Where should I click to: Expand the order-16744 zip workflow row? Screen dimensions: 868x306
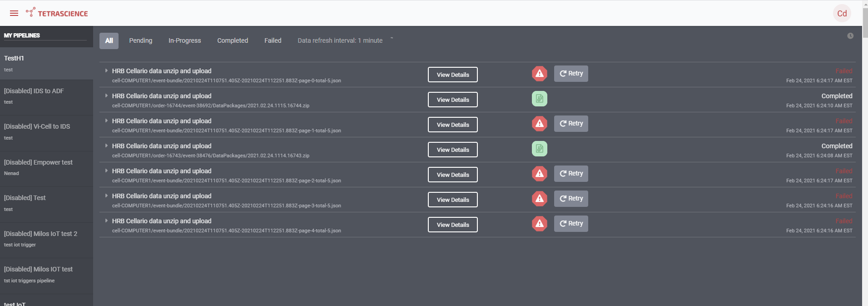[106, 95]
